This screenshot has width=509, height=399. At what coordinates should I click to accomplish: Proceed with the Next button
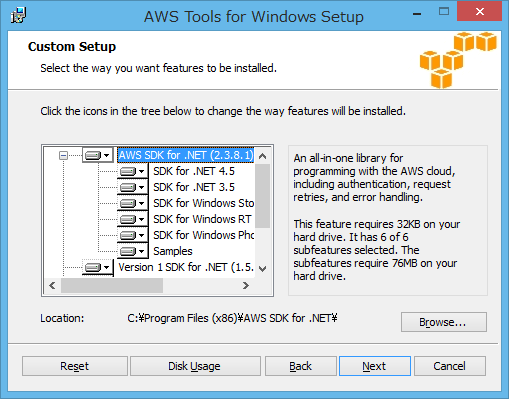click(375, 366)
